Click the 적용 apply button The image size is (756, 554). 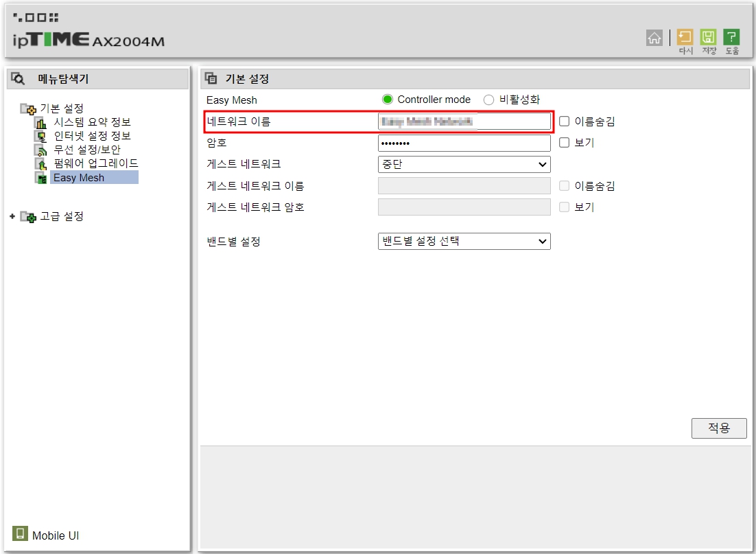719,428
